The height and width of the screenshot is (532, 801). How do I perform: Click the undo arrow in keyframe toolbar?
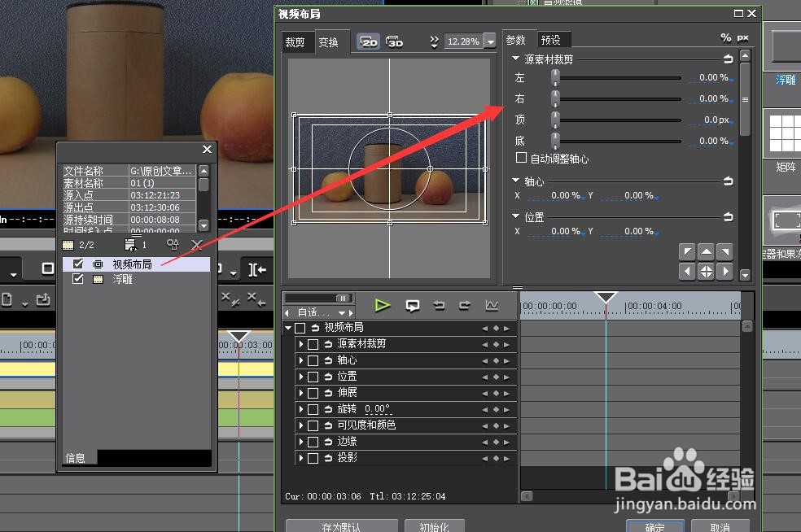click(x=439, y=305)
